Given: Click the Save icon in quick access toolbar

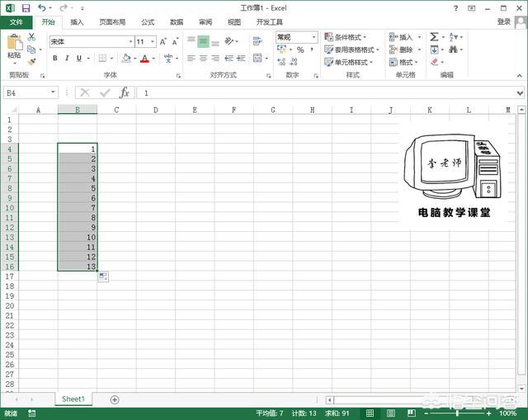Looking at the screenshot, I should point(26,7).
